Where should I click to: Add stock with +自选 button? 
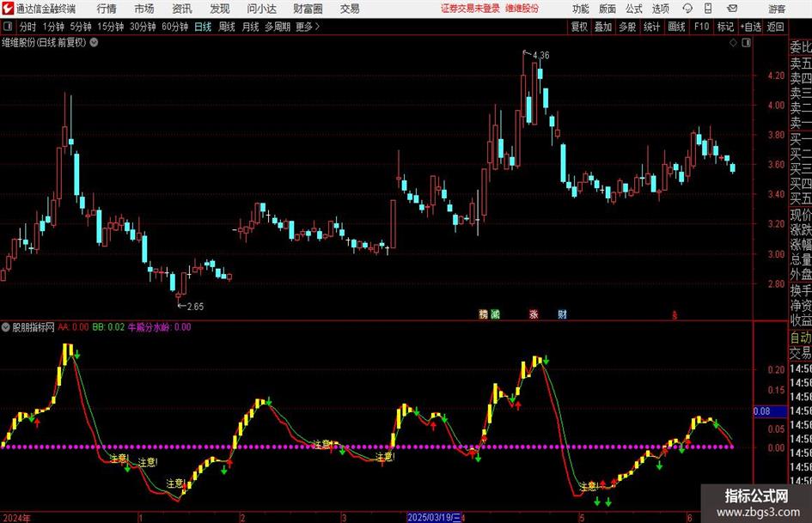click(x=750, y=27)
